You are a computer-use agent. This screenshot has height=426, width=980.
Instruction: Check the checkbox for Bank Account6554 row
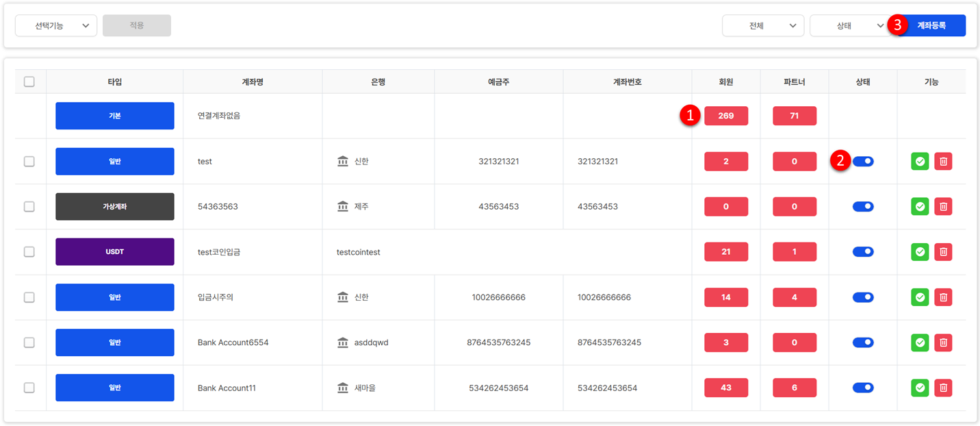click(x=29, y=342)
